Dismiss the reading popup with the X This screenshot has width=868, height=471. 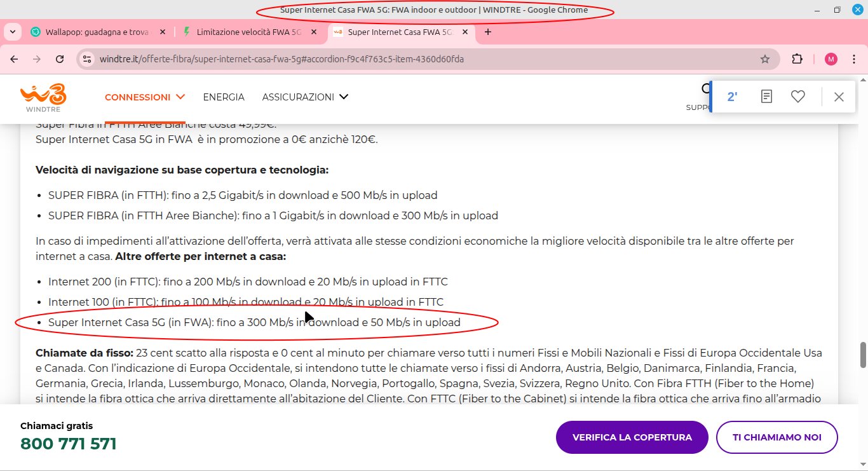(x=839, y=97)
